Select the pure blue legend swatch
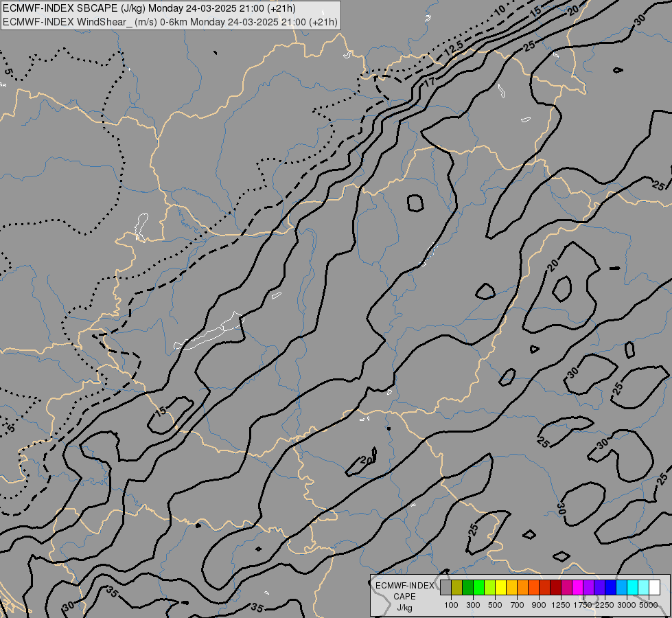 click(x=610, y=587)
